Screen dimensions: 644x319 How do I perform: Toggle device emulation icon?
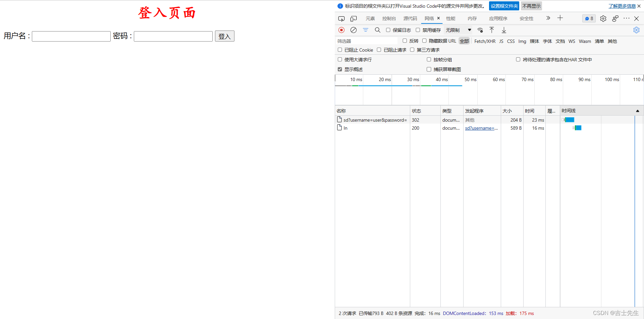tap(354, 19)
